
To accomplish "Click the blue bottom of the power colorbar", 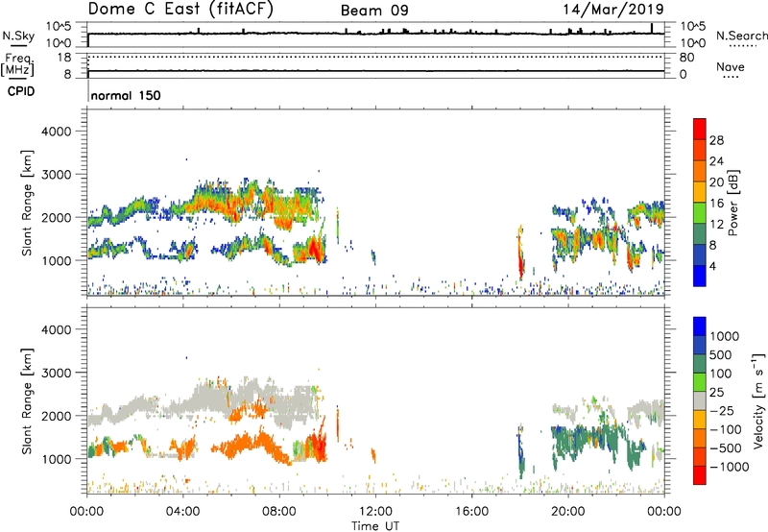I will [700, 276].
